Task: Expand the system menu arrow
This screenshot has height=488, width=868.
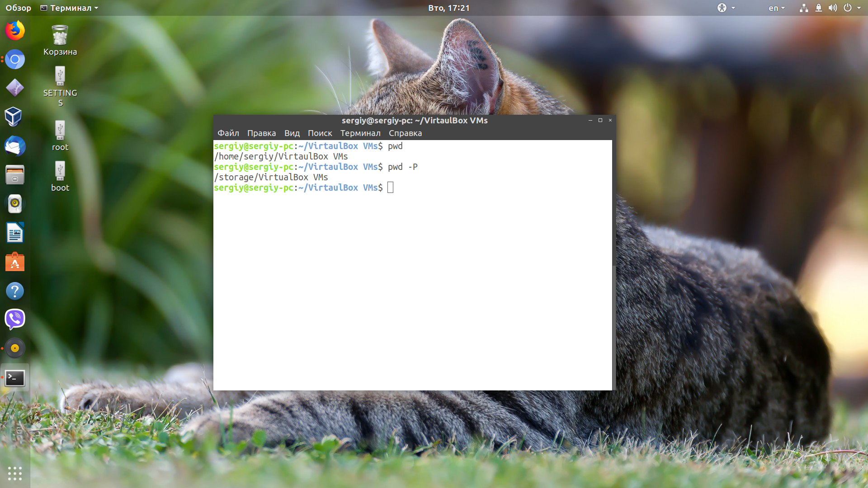Action: coord(859,8)
